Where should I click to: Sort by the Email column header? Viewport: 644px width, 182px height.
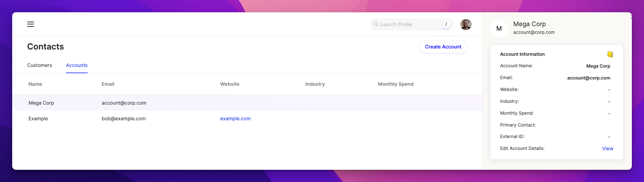108,84
